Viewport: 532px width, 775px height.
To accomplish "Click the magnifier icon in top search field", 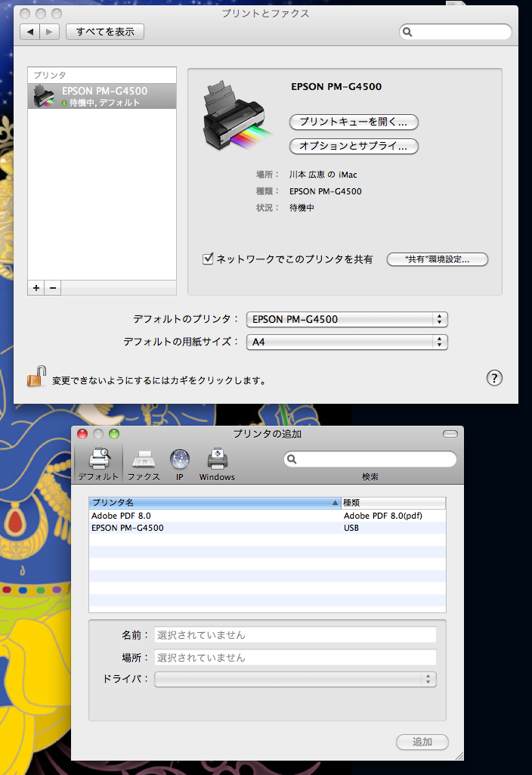I will (x=407, y=32).
